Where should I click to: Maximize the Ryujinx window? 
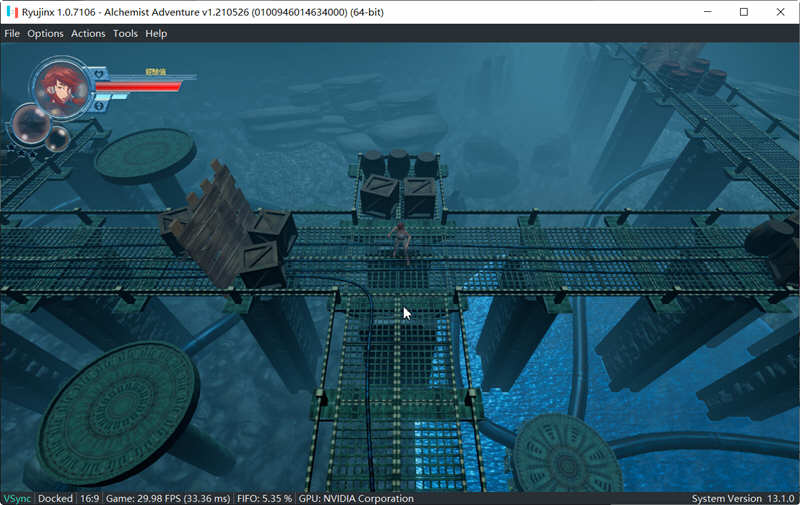point(744,12)
